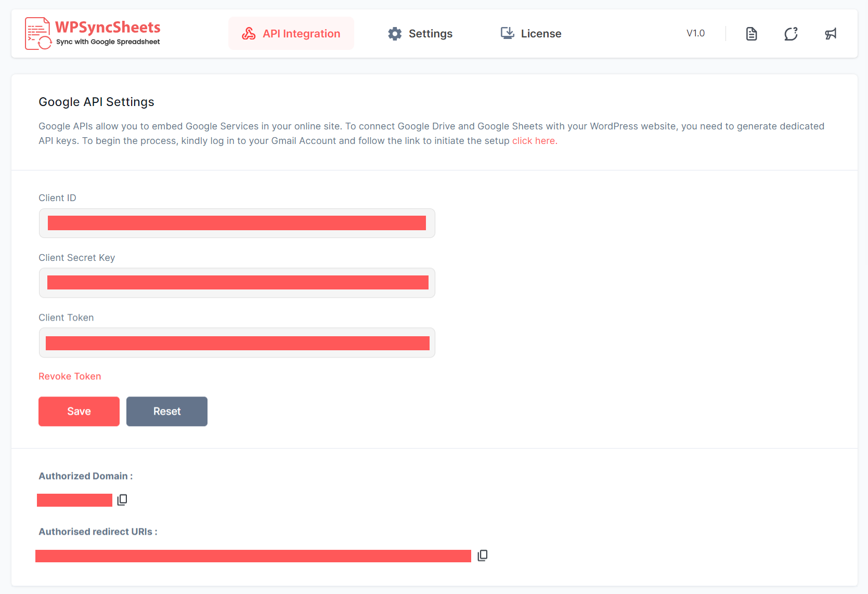Select the redacted Authorized Domain text
This screenshot has height=594, width=868.
[74, 500]
